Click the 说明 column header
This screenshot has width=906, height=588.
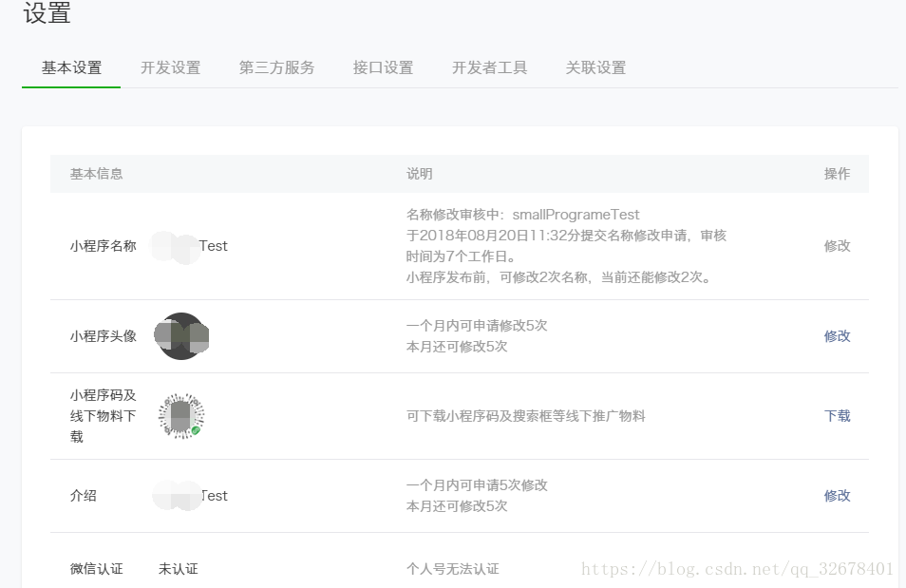pyautogui.click(x=420, y=174)
